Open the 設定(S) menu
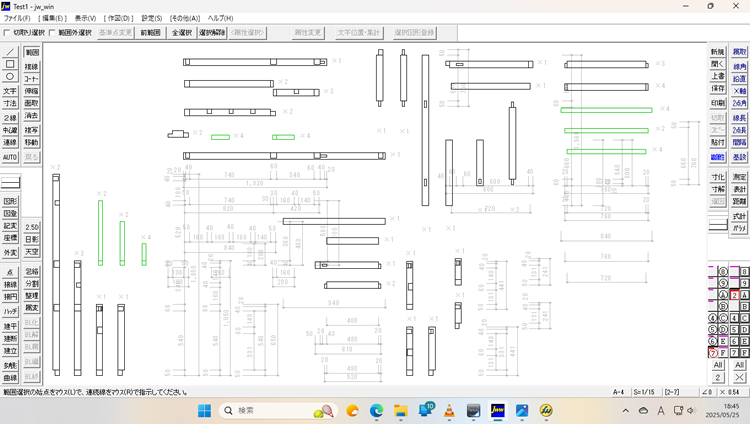 coord(151,18)
